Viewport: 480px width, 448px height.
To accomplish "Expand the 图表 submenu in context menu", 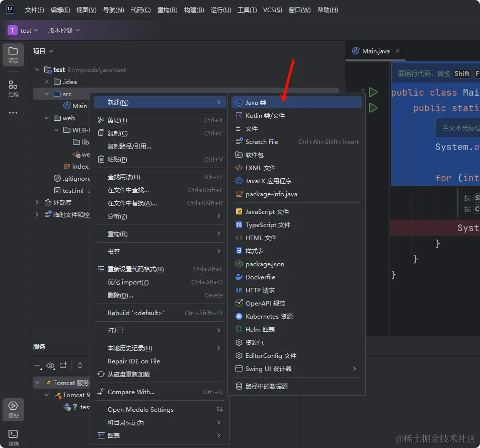I will (x=160, y=435).
